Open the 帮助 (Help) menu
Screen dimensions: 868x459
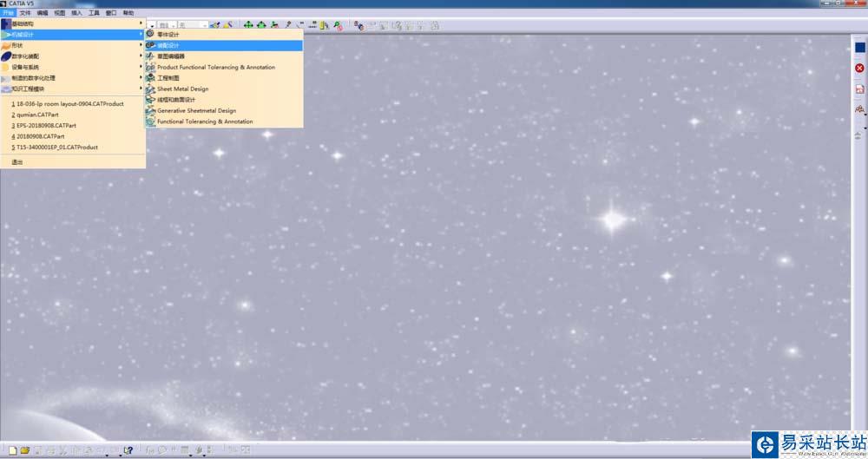click(x=128, y=13)
